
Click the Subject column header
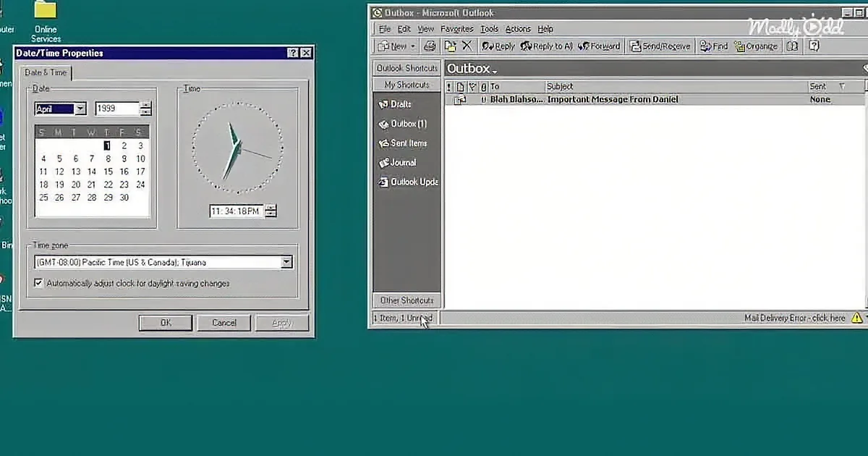676,87
